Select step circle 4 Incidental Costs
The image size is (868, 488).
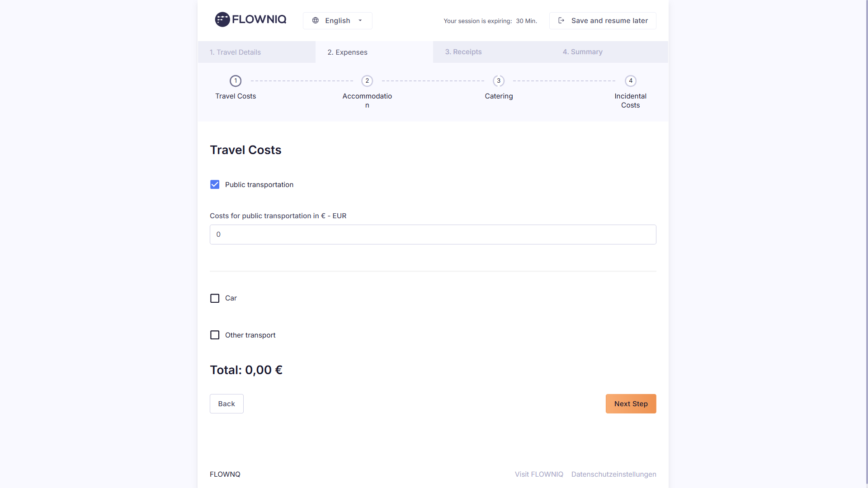click(631, 81)
